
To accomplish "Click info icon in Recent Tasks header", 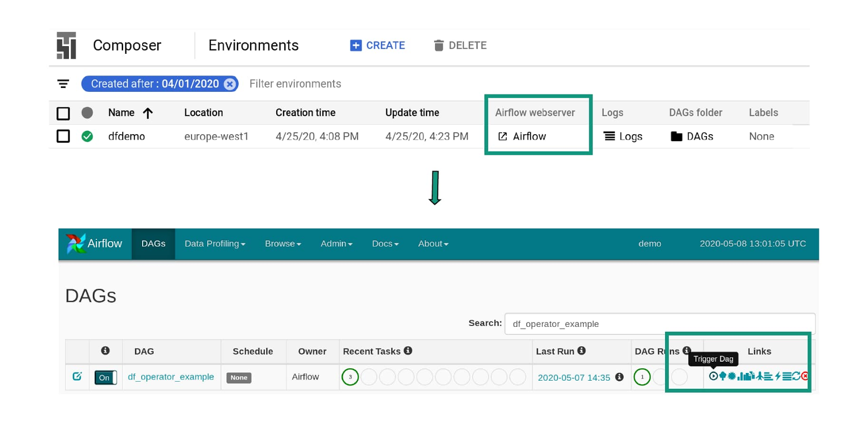I will coord(408,351).
